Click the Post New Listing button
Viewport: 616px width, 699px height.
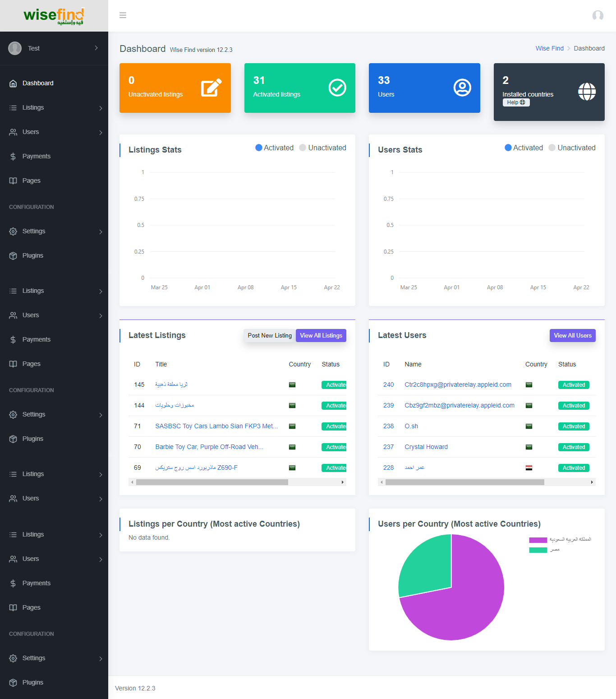270,336
